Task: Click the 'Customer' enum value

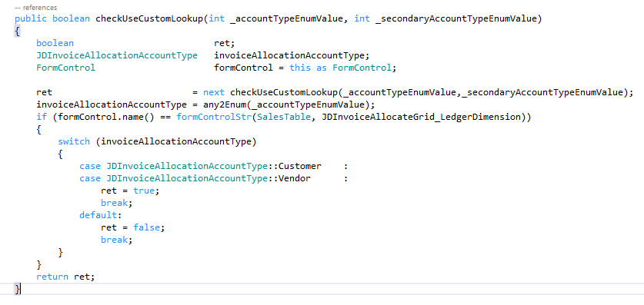Action: [300, 167]
